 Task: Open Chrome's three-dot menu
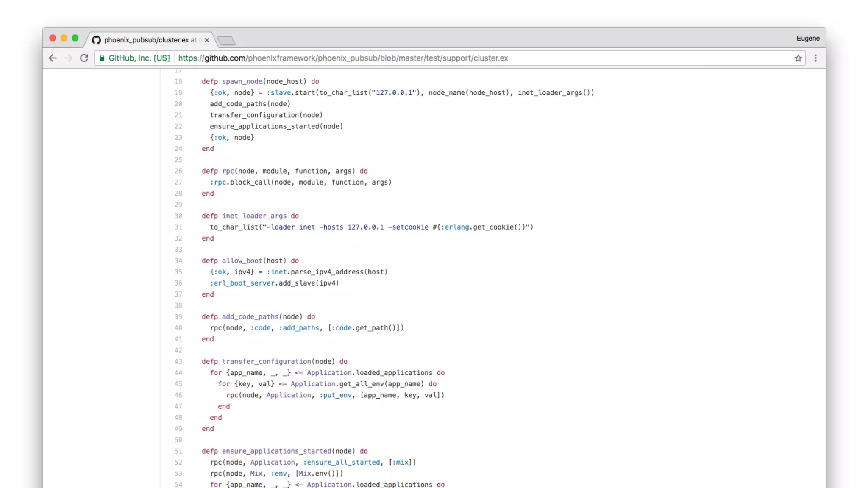(815, 58)
